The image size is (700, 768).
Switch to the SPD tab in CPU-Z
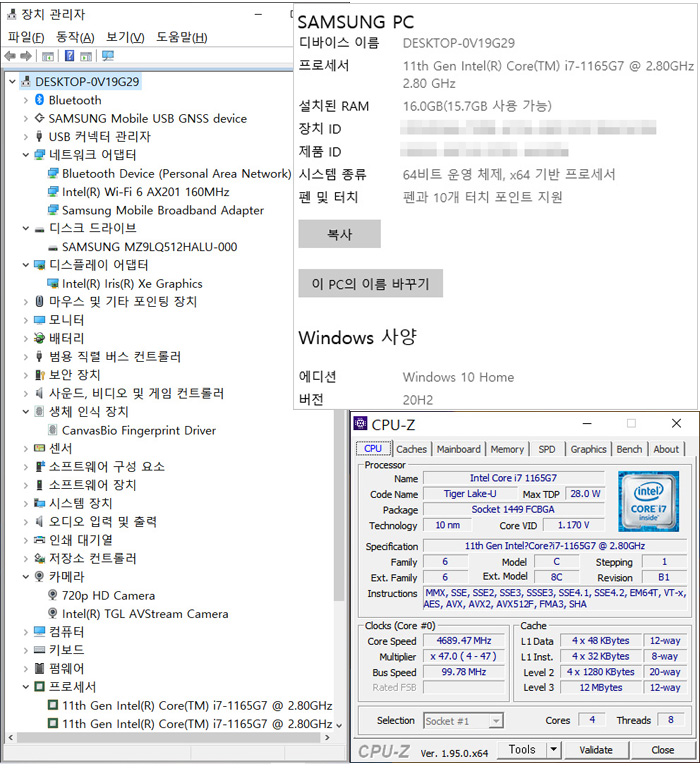click(547, 449)
